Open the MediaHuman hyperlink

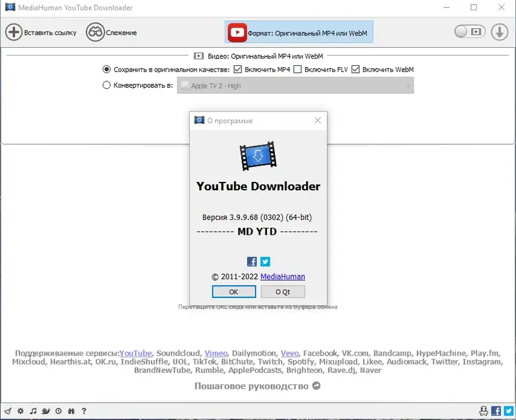(283, 275)
